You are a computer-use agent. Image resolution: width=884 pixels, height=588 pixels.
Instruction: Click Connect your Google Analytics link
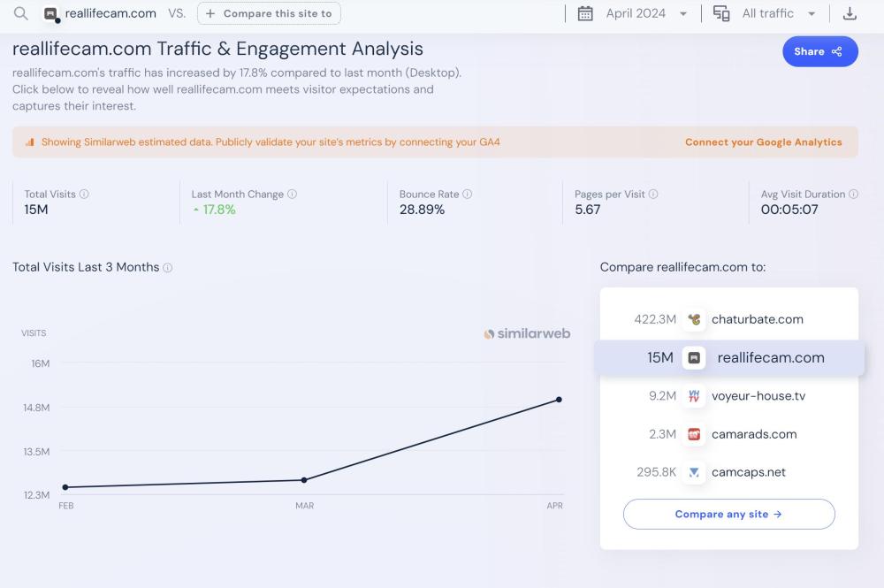pyautogui.click(x=763, y=142)
